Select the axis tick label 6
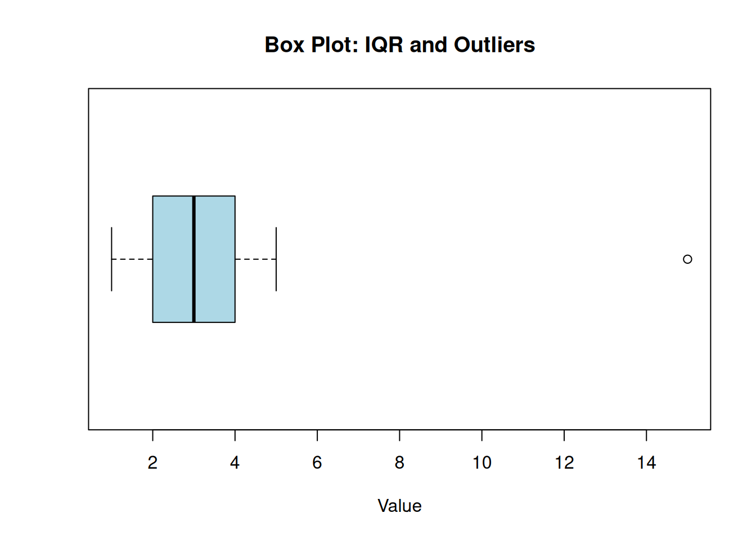Viewport: 756px width, 540px height. coord(317,463)
